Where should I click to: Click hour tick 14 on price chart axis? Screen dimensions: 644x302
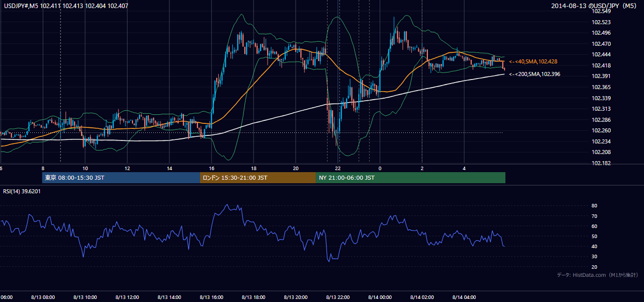click(169, 168)
